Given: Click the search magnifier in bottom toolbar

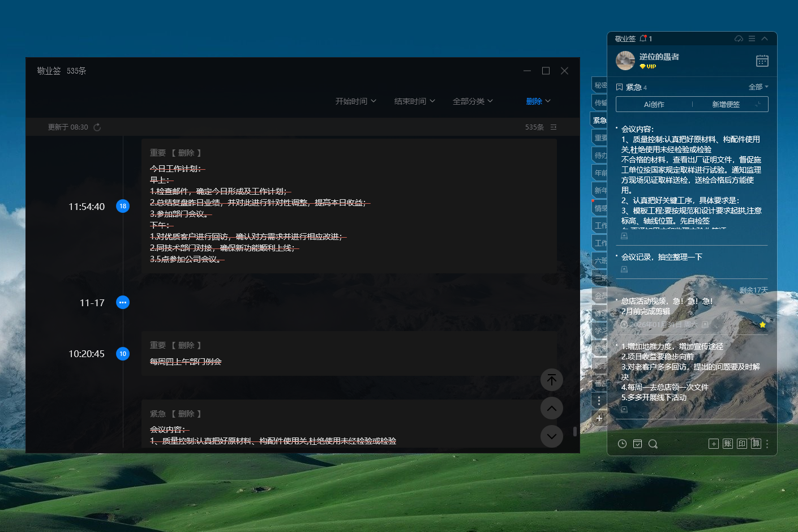Looking at the screenshot, I should (x=653, y=444).
